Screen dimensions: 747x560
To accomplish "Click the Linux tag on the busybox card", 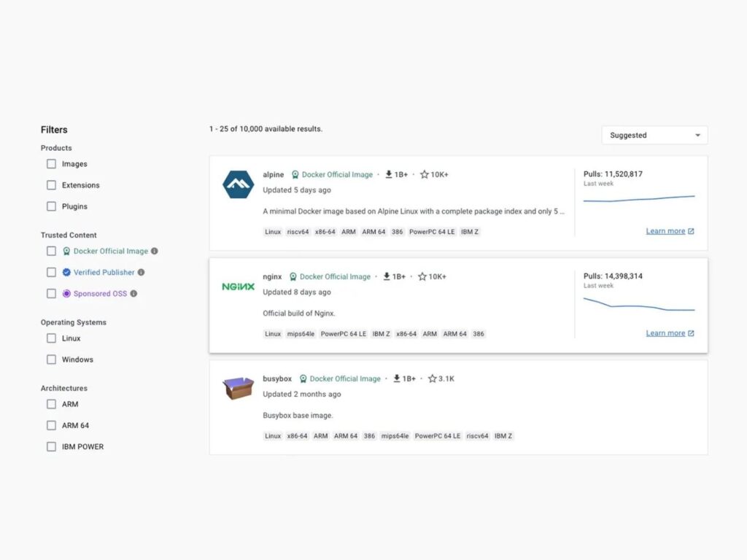I will (x=273, y=436).
